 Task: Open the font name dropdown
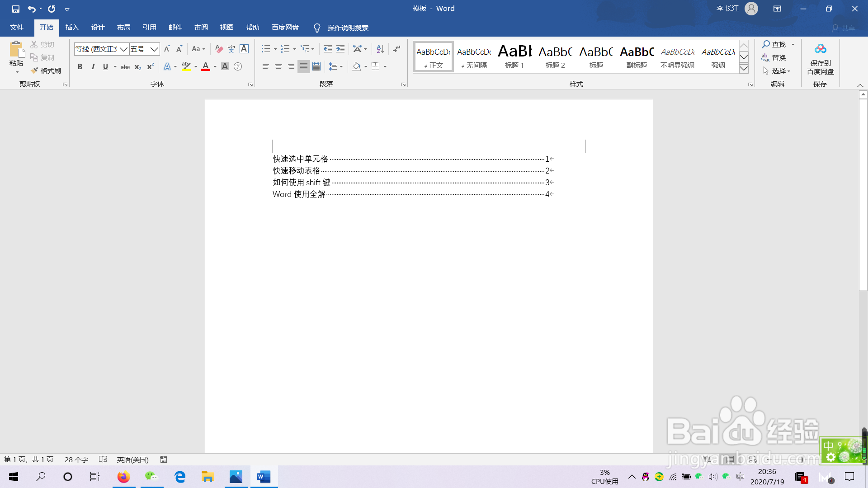pos(123,49)
